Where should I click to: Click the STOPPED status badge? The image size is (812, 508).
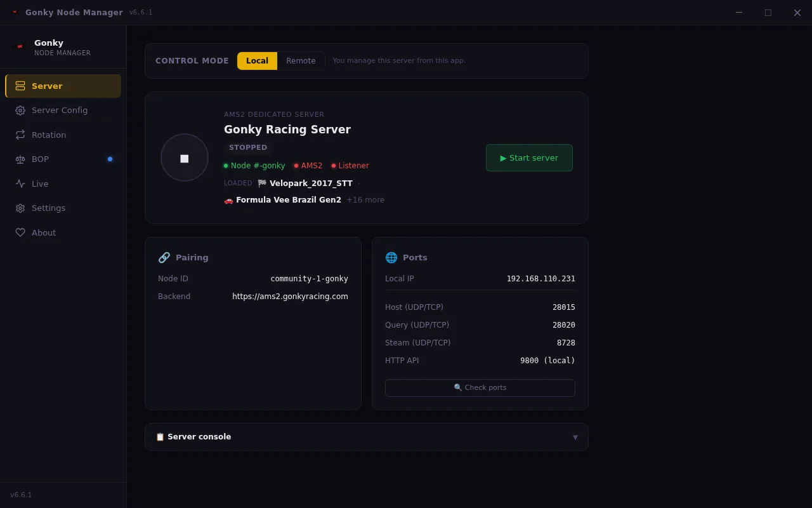248,147
